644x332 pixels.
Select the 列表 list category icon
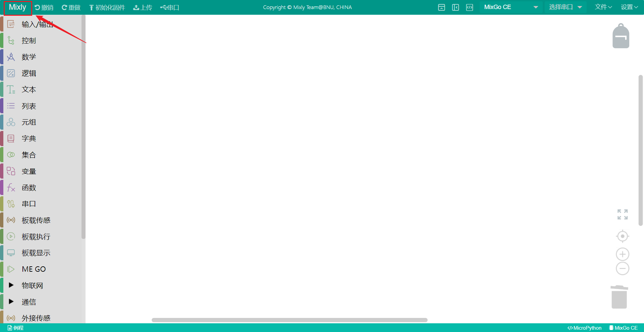[11, 106]
